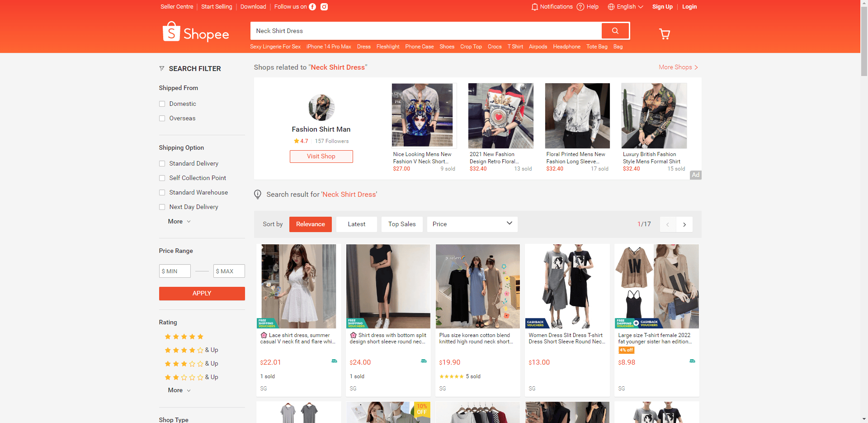Viewport: 868px width, 423px height.
Task: Open the Notifications bell
Action: click(x=535, y=7)
